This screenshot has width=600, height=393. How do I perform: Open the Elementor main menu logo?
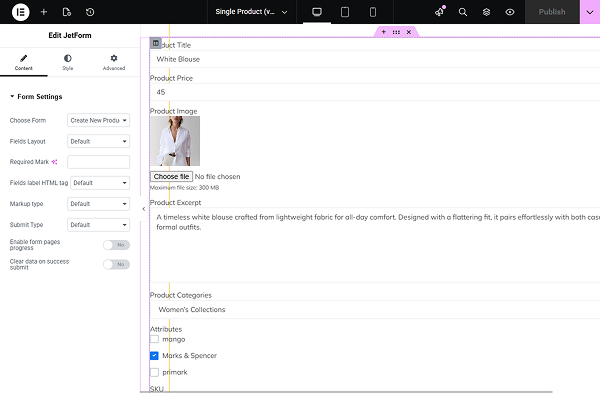pos(20,12)
